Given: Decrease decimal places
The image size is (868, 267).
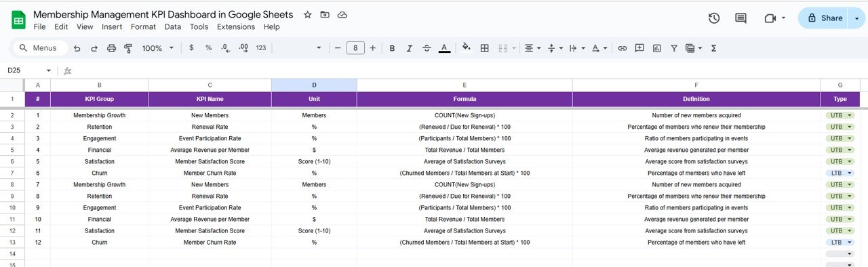Looking at the screenshot, I should (x=225, y=48).
